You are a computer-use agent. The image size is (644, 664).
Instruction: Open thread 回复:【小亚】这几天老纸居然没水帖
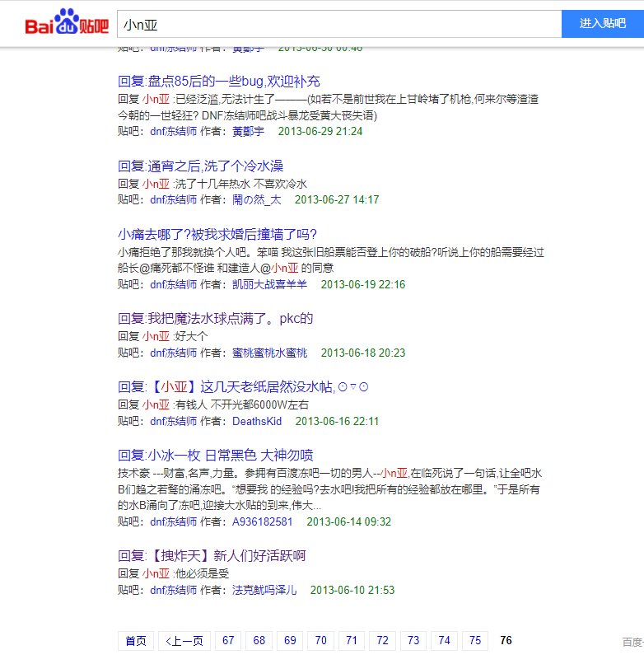point(243,386)
